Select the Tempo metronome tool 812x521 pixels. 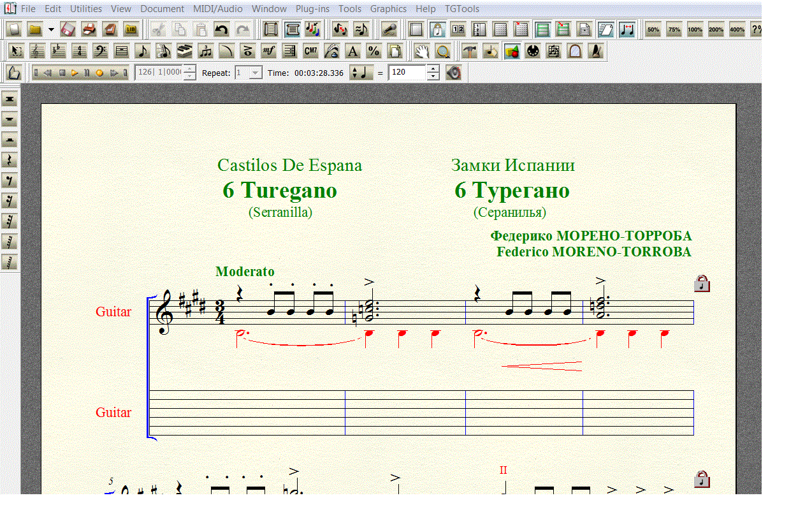pos(595,51)
